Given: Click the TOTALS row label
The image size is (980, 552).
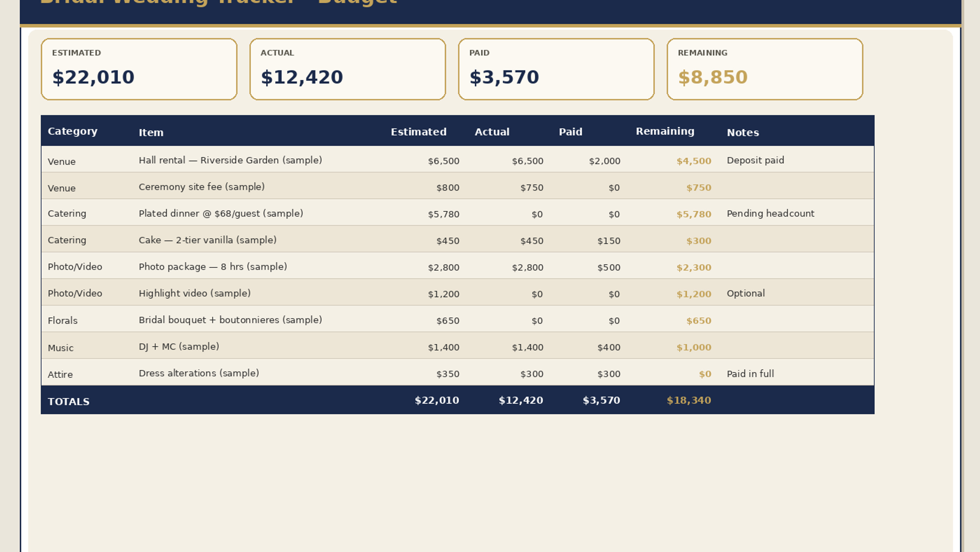Looking at the screenshot, I should coord(69,402).
